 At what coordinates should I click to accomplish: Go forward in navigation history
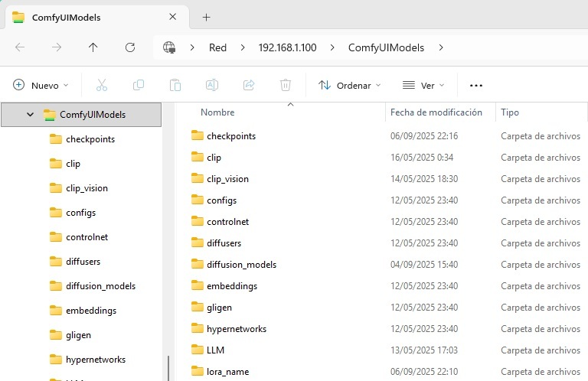pyautogui.click(x=57, y=47)
